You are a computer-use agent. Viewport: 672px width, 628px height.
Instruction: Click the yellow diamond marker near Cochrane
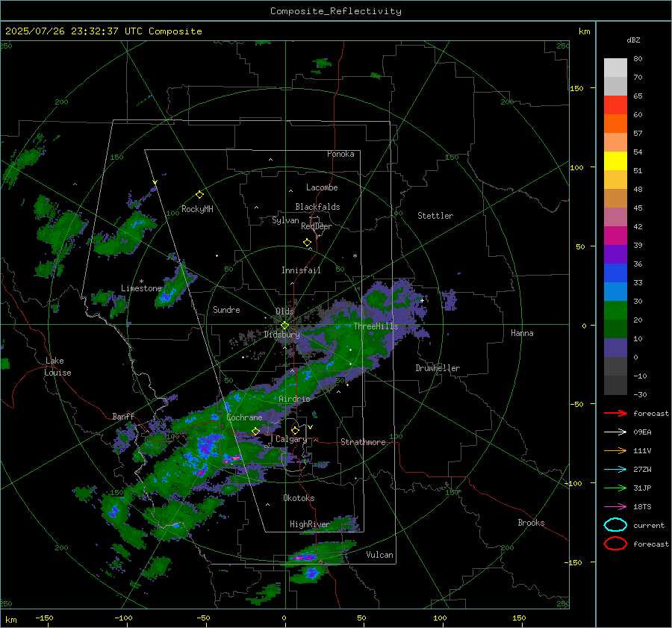coord(255,431)
